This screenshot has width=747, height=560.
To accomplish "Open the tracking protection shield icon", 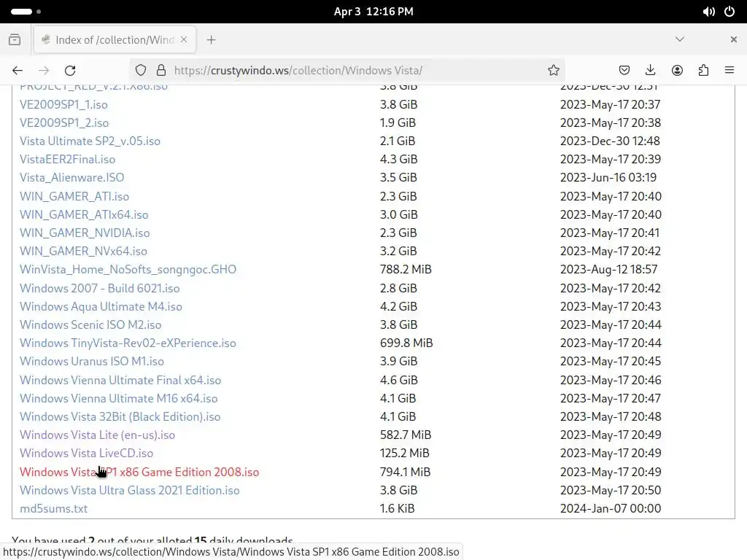I will point(141,71).
